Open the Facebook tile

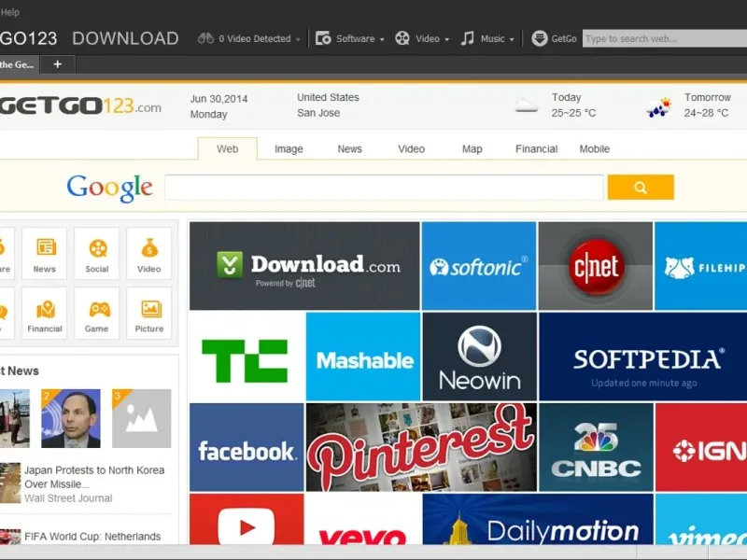[247, 447]
